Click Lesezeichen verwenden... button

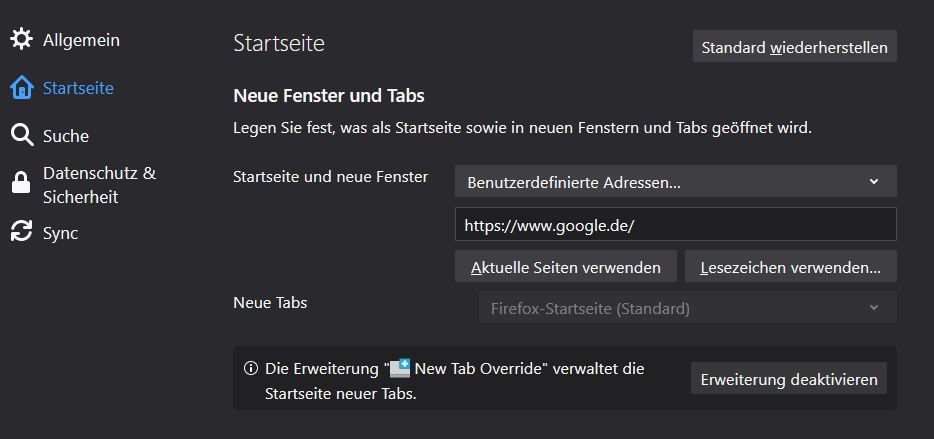point(790,267)
